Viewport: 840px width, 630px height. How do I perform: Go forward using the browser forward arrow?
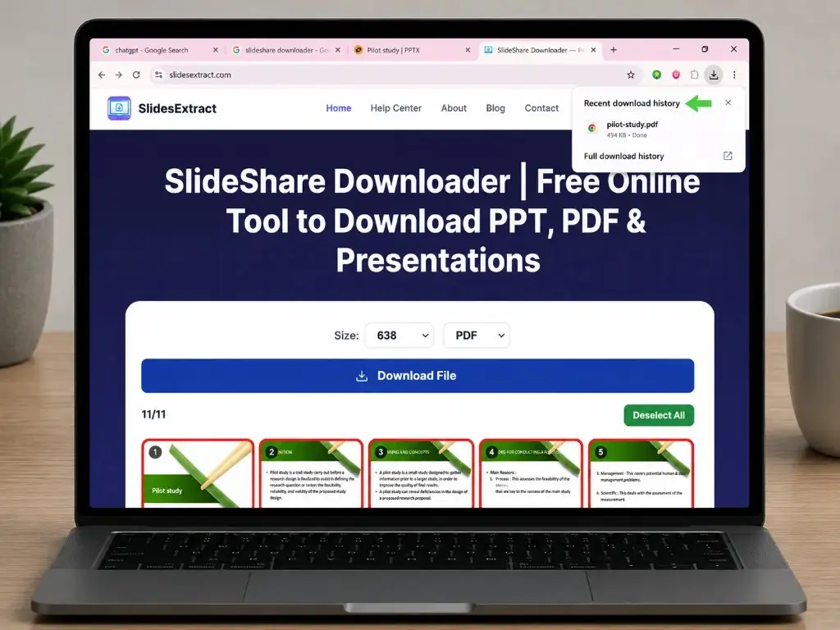(119, 75)
